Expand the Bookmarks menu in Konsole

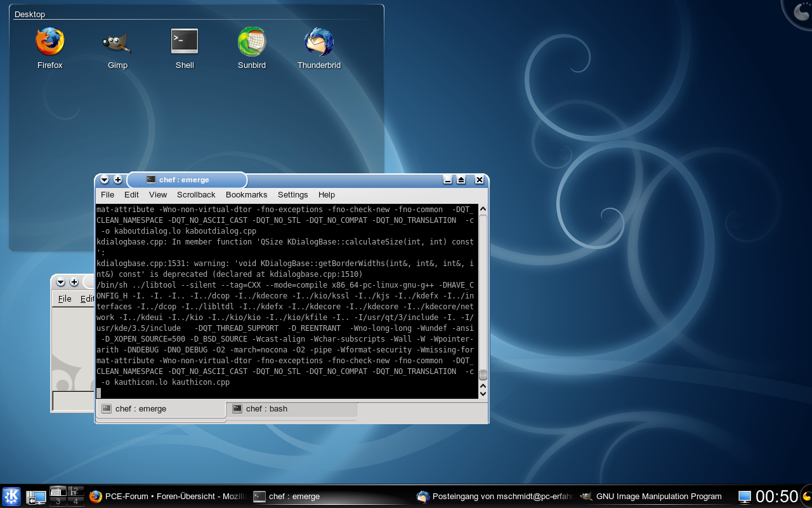(x=246, y=195)
